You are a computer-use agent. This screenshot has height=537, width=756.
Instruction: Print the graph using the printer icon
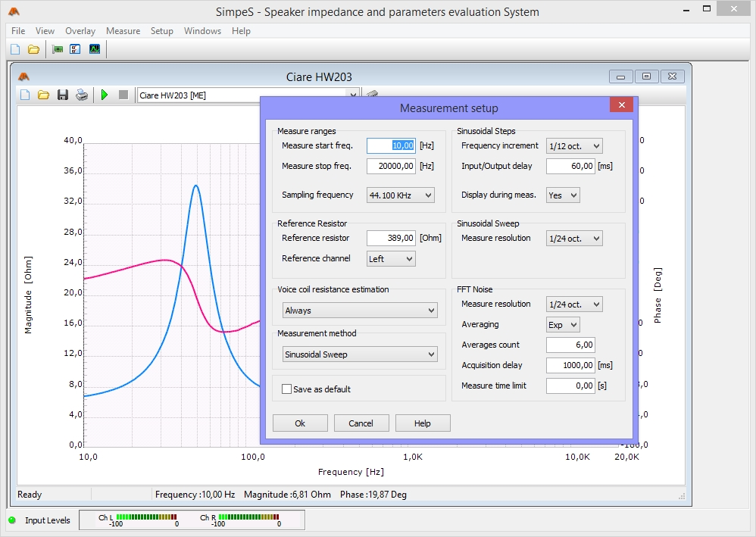tap(82, 95)
